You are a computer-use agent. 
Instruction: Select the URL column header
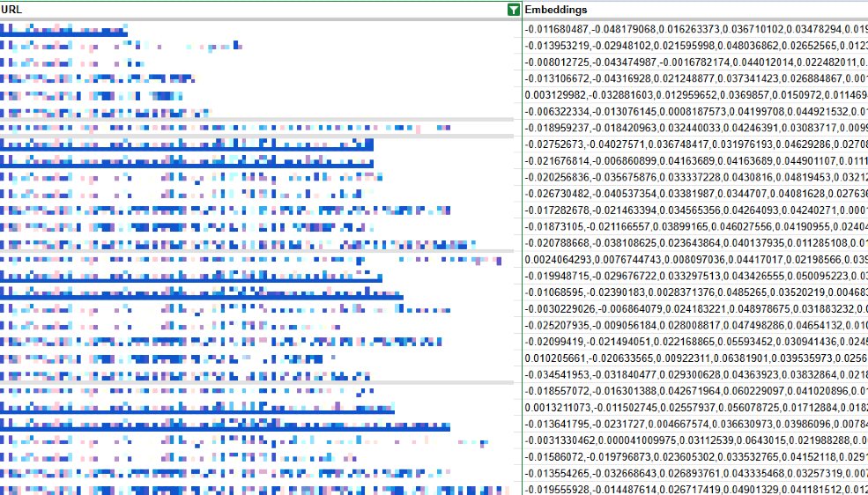261,10
